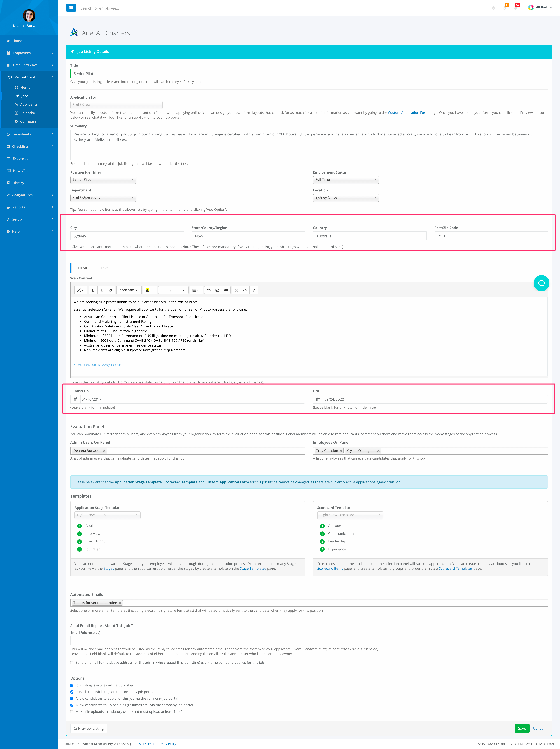This screenshot has height=749, width=560.
Task: Open calendar icon for Until date
Action: pos(318,399)
